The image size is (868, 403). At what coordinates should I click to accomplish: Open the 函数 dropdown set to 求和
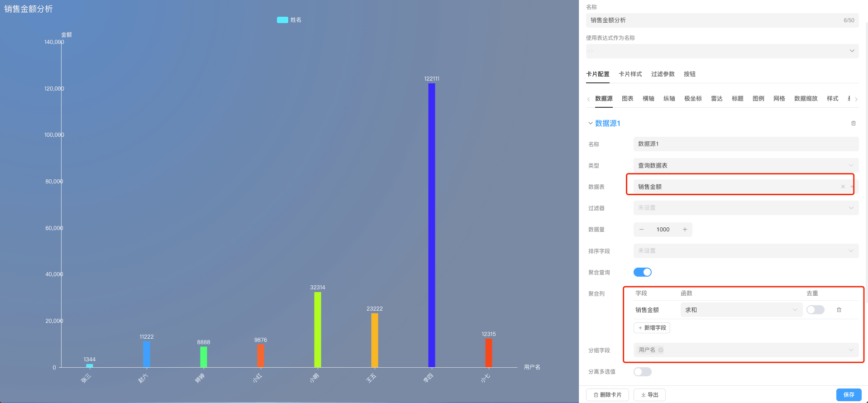coord(741,310)
